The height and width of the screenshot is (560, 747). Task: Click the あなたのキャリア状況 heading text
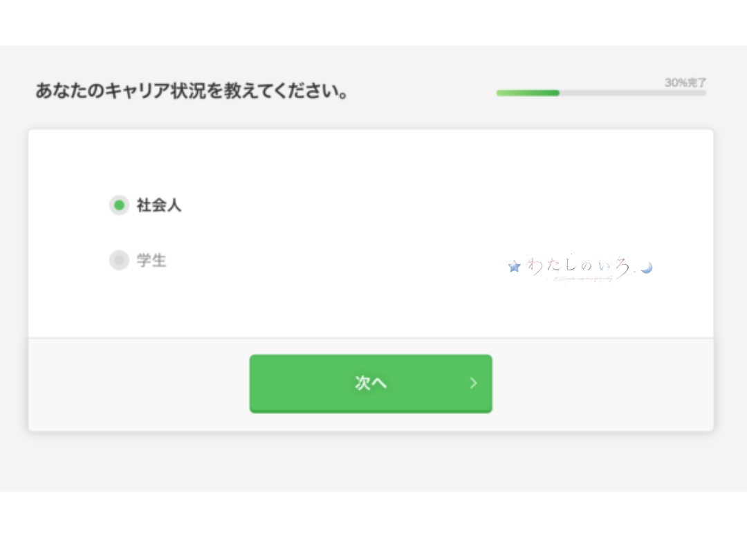(x=192, y=91)
